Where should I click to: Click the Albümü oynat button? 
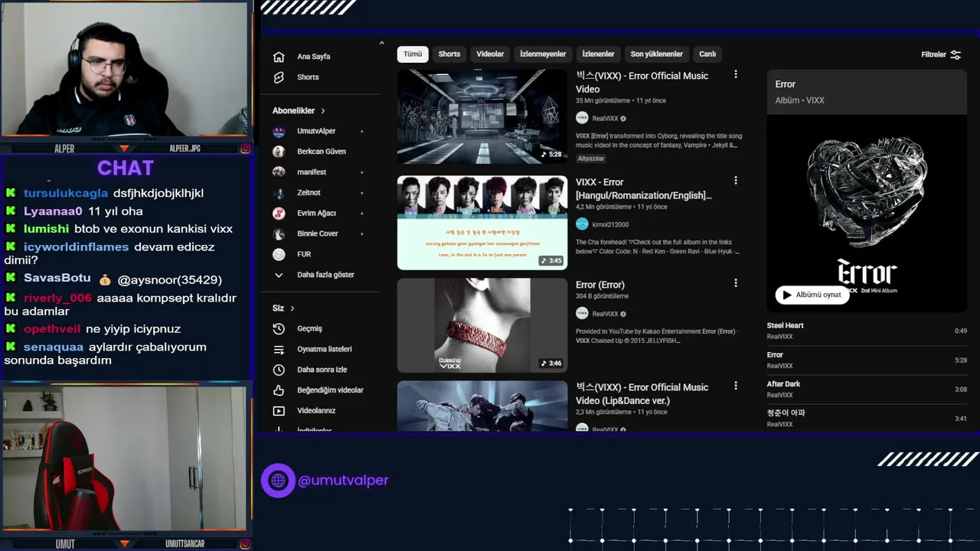[812, 295]
